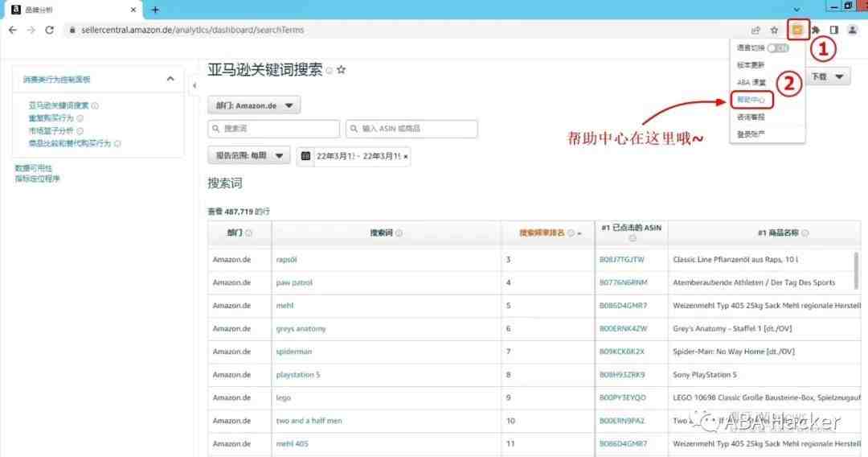
Task: Sort by 搜索频率排名 column arrow
Action: coord(579,234)
